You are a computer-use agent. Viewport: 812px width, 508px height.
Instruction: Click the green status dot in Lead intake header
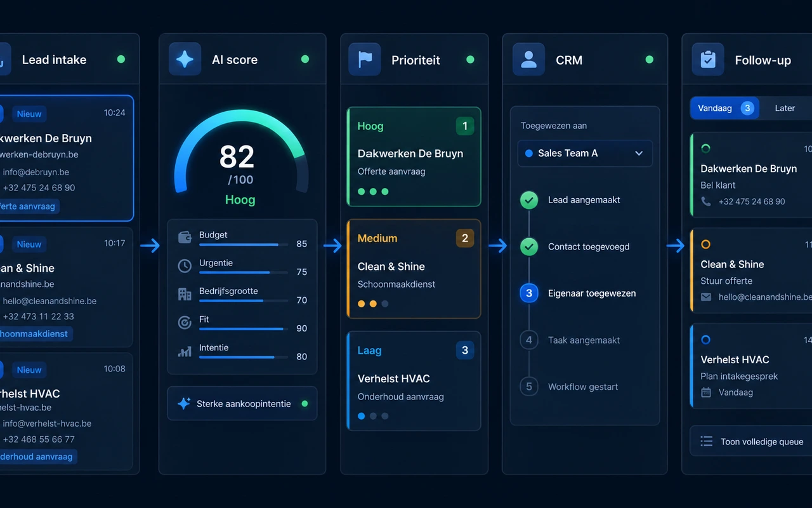121,59
